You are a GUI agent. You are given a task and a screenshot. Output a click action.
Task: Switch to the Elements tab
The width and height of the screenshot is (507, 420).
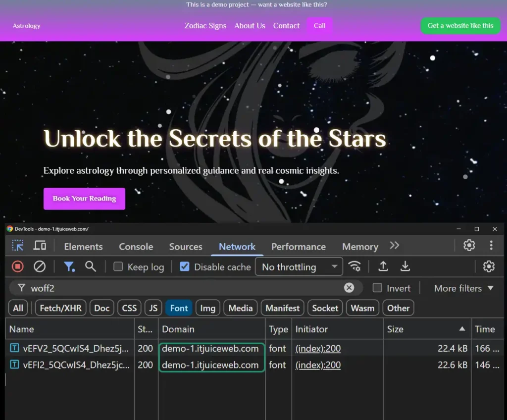pyautogui.click(x=83, y=247)
